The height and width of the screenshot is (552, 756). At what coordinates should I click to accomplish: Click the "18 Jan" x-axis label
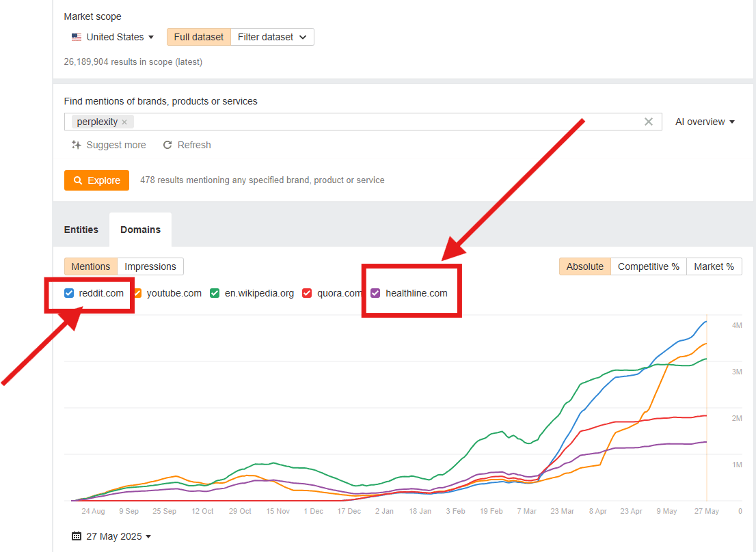[420, 511]
